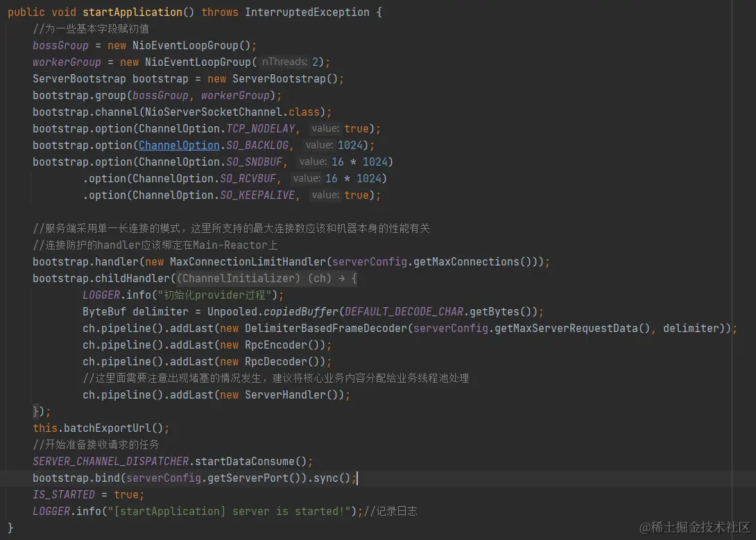Viewport: 756px width, 540px height.
Task: Click the getServerPort method call
Action: (248, 478)
